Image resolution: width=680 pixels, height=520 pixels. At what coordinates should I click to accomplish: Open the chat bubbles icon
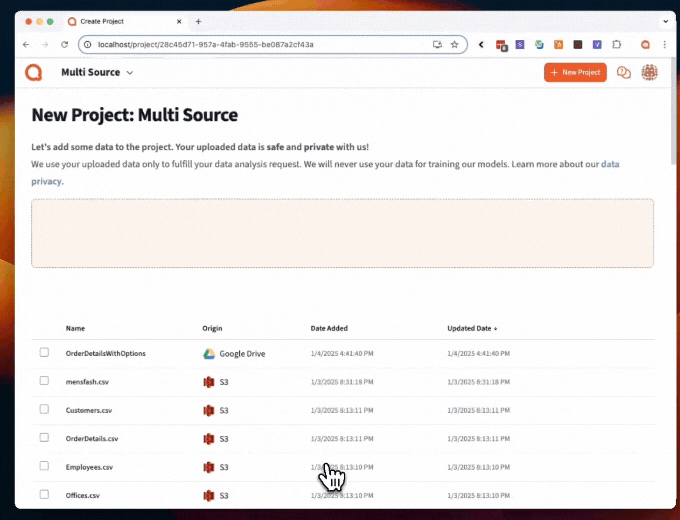(624, 72)
